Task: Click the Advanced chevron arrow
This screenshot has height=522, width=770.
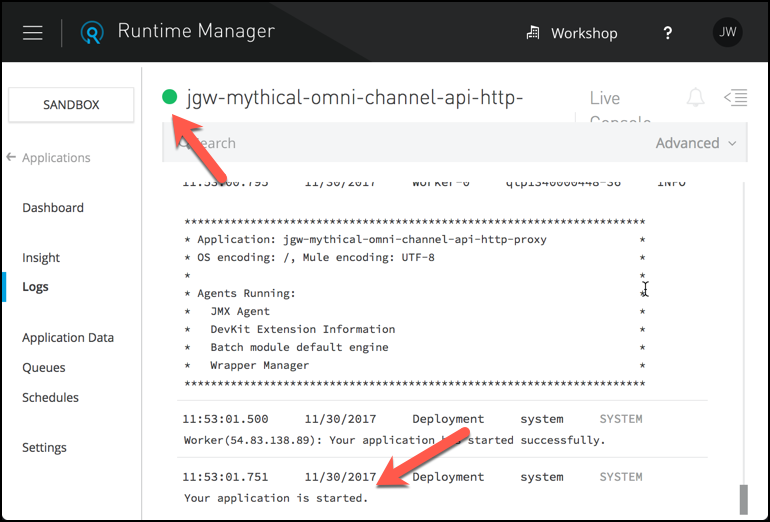Action: click(732, 143)
